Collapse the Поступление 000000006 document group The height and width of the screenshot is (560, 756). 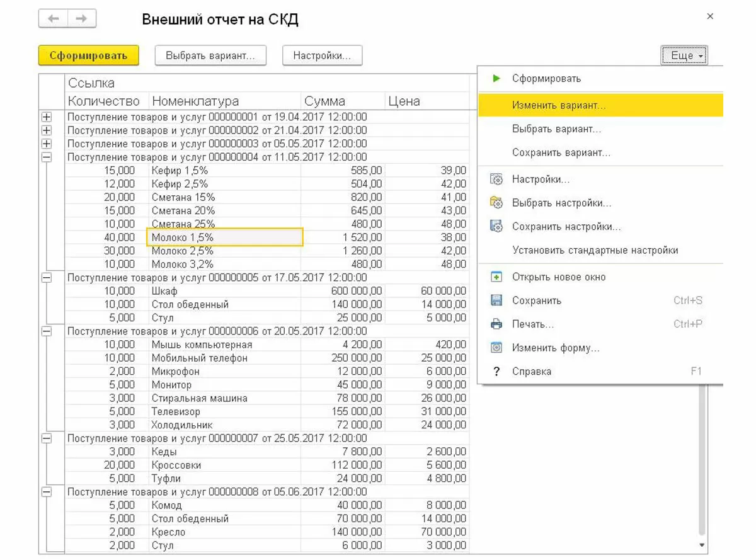pyautogui.click(x=46, y=331)
